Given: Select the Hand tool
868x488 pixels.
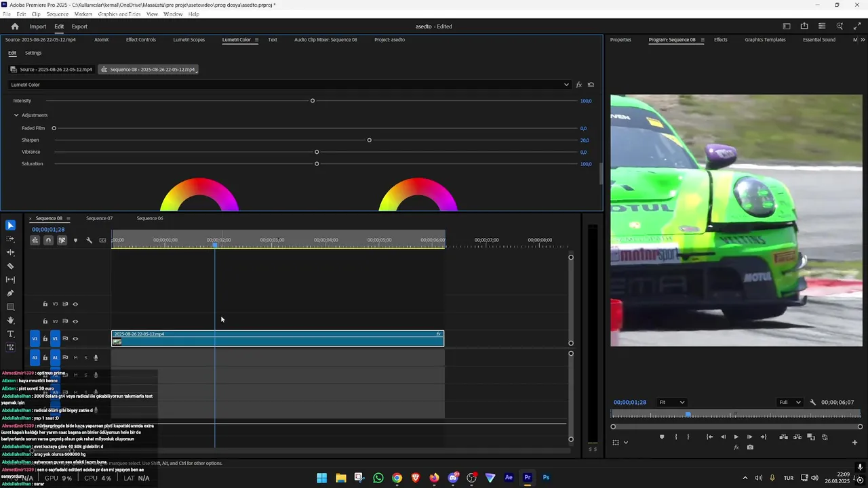Looking at the screenshot, I should click(x=10, y=320).
